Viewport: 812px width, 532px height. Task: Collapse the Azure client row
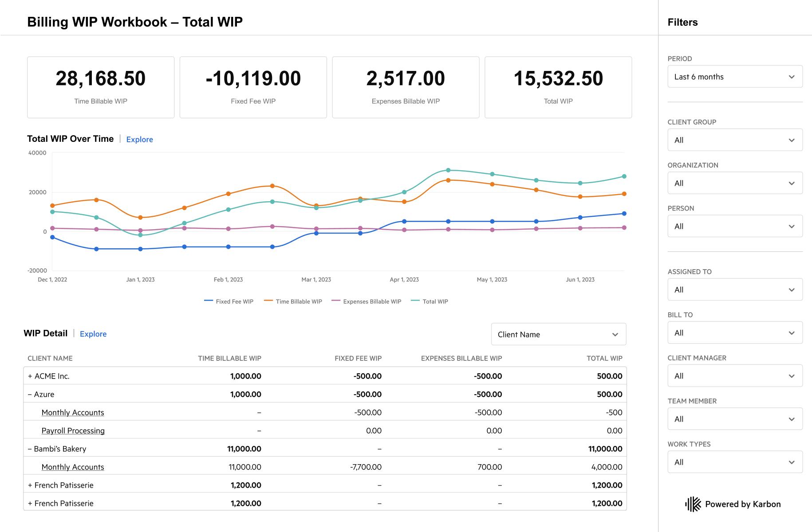(29, 394)
